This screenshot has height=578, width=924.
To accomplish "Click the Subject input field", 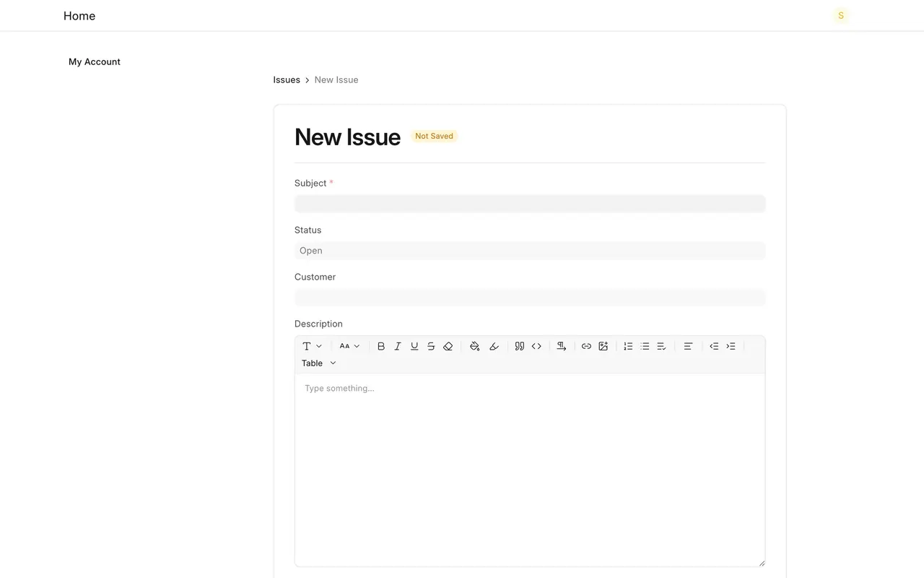I will (x=530, y=204).
